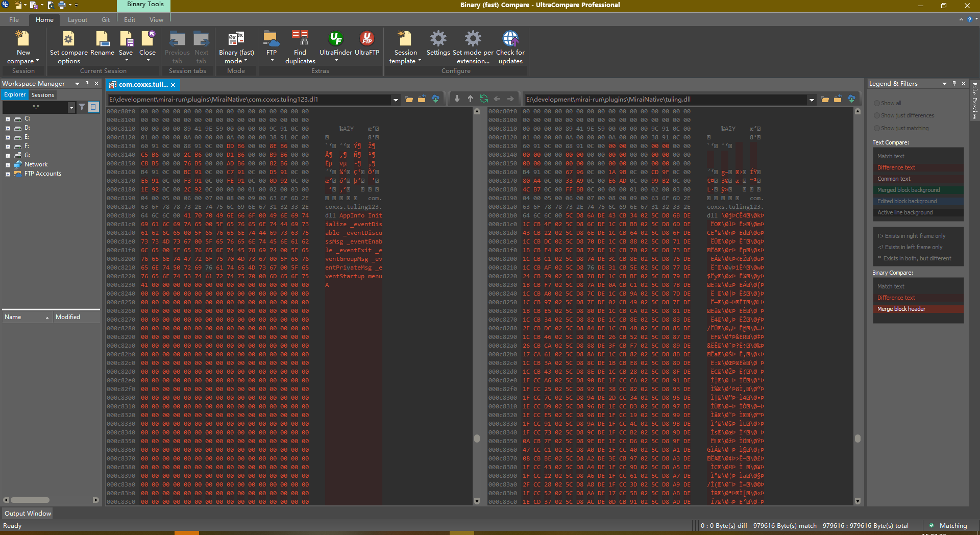
Task: Open the Output Window
Action: point(28,514)
